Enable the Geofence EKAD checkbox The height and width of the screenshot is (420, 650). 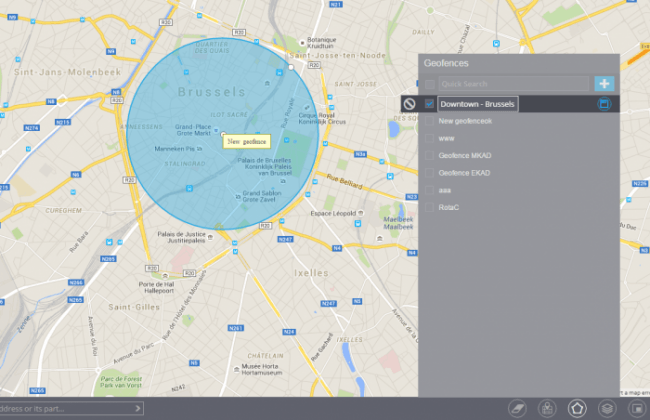click(429, 173)
